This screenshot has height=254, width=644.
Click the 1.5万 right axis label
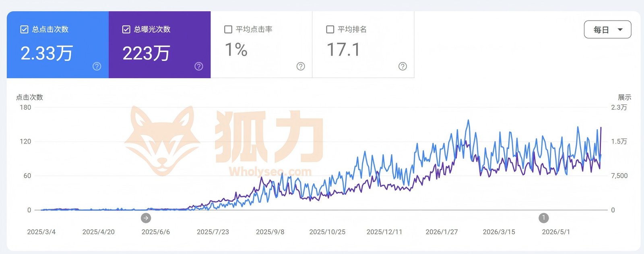coord(619,142)
